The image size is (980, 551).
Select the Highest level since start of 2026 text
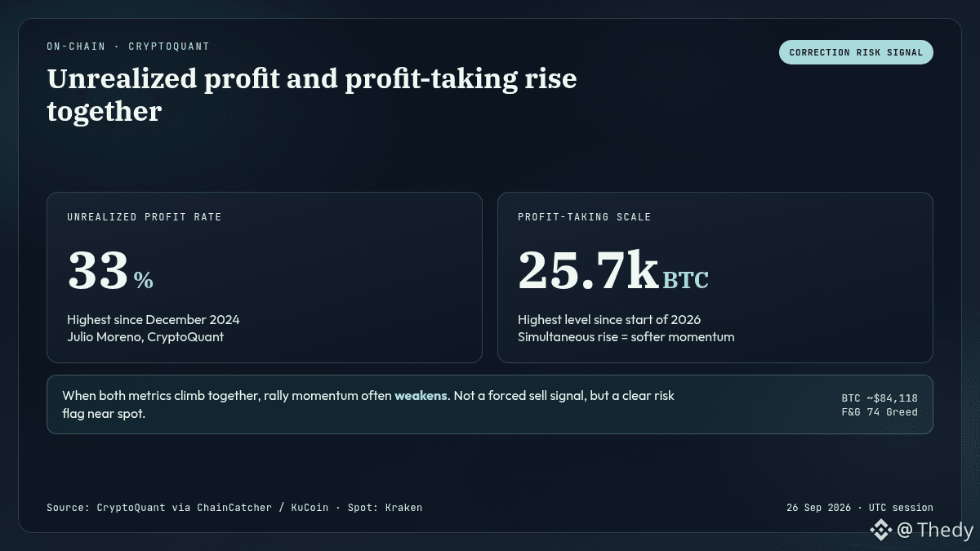click(609, 320)
